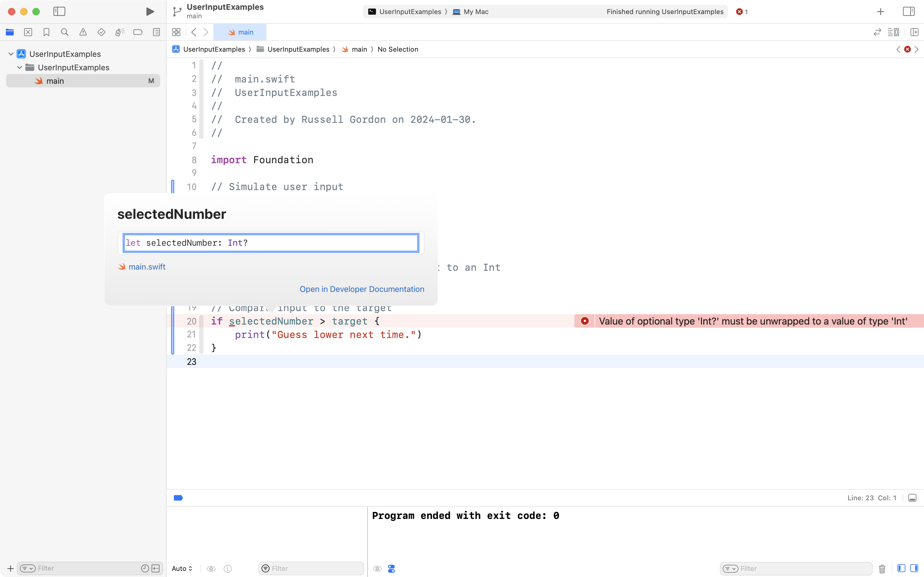Image resolution: width=924 pixels, height=577 pixels.
Task: Toggle breakpoints with blue tag in debug bar
Action: (178, 498)
